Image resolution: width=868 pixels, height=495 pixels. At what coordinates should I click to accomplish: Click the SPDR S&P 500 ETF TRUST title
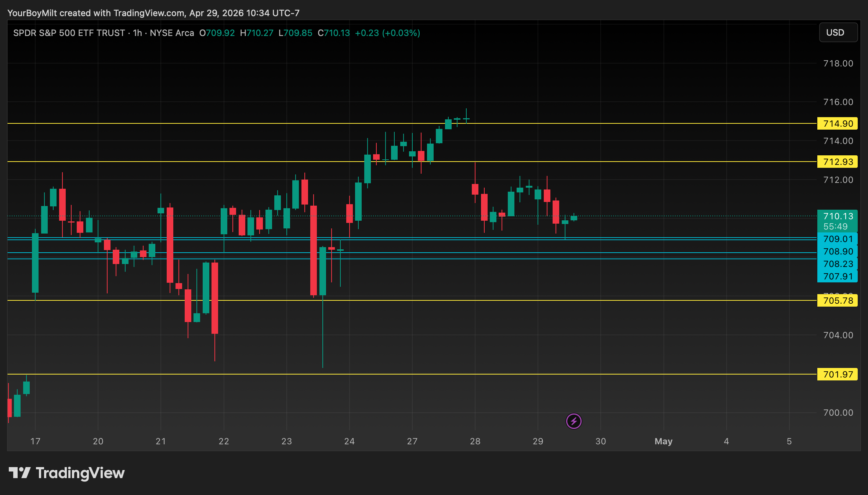(x=69, y=33)
